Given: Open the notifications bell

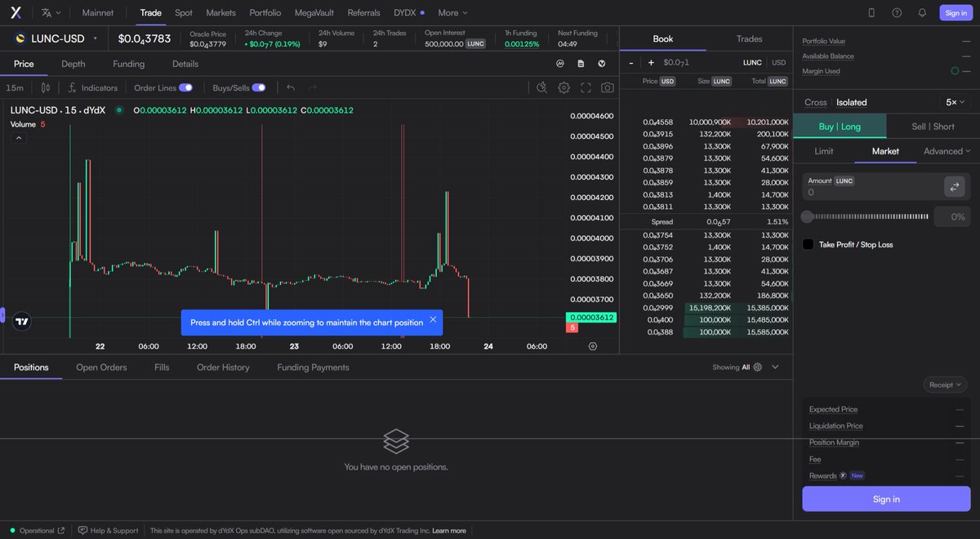Looking at the screenshot, I should pyautogui.click(x=922, y=13).
